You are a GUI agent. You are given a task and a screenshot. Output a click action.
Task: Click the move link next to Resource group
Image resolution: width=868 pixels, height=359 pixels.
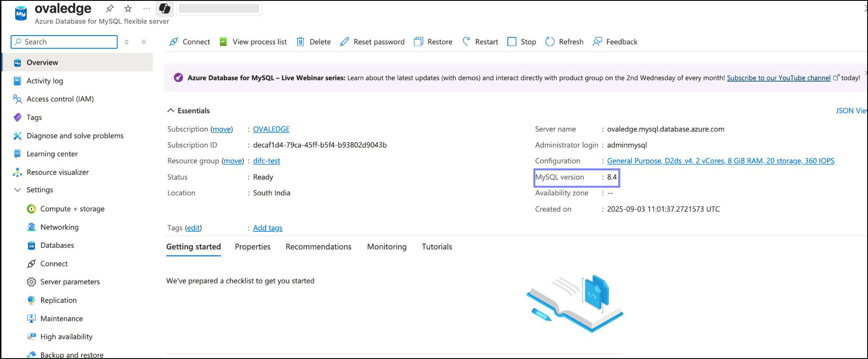point(233,161)
